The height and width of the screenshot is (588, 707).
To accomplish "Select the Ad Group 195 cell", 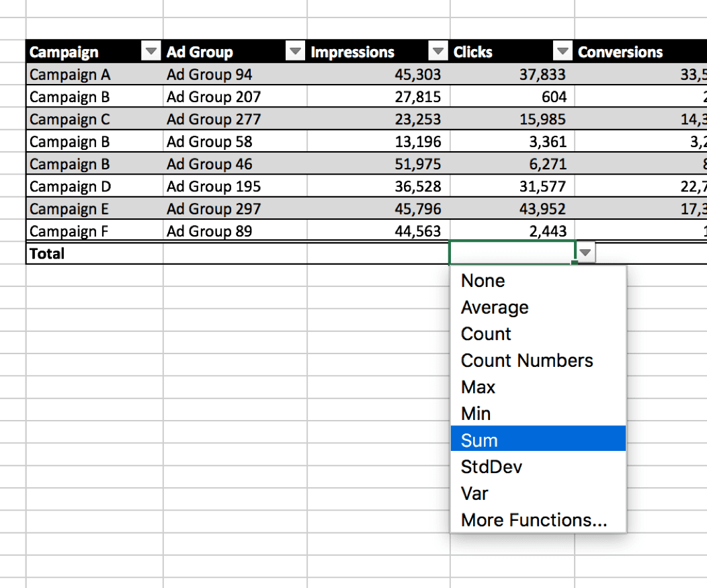I will [235, 185].
